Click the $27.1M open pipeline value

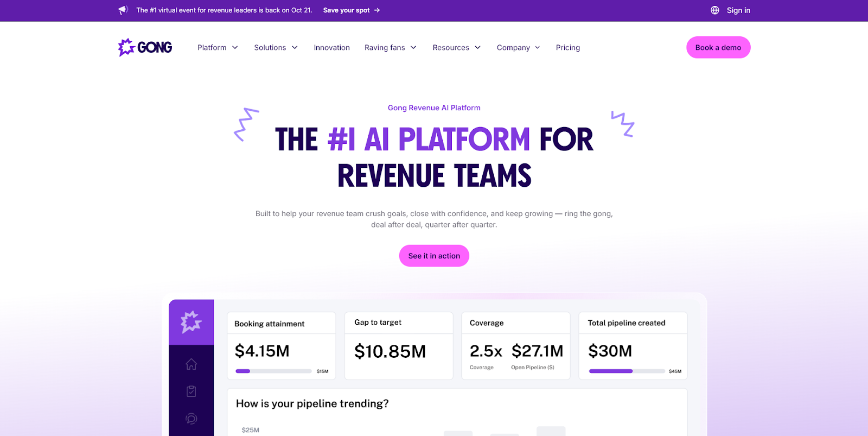point(538,351)
